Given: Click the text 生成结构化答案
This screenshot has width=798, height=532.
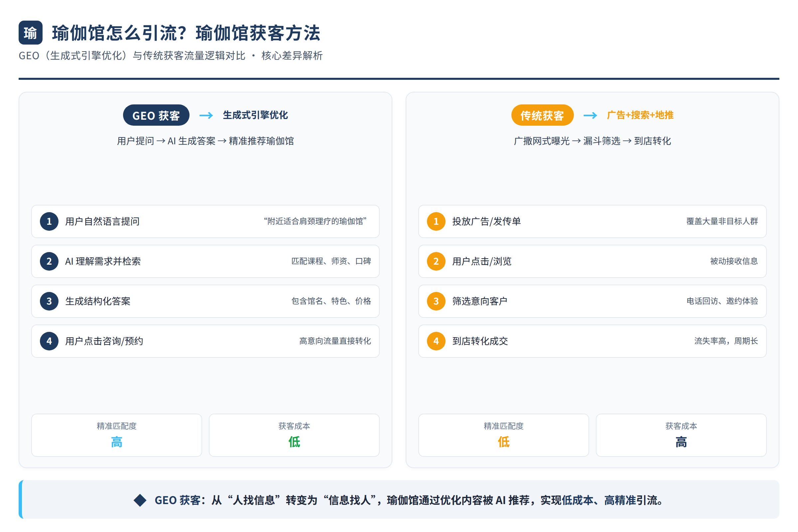Looking at the screenshot, I should pyautogui.click(x=98, y=301).
